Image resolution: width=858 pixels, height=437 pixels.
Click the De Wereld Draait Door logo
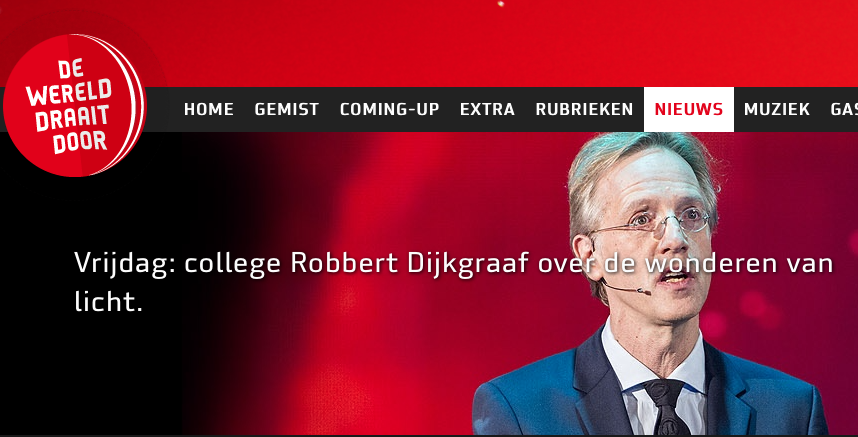click(x=74, y=105)
